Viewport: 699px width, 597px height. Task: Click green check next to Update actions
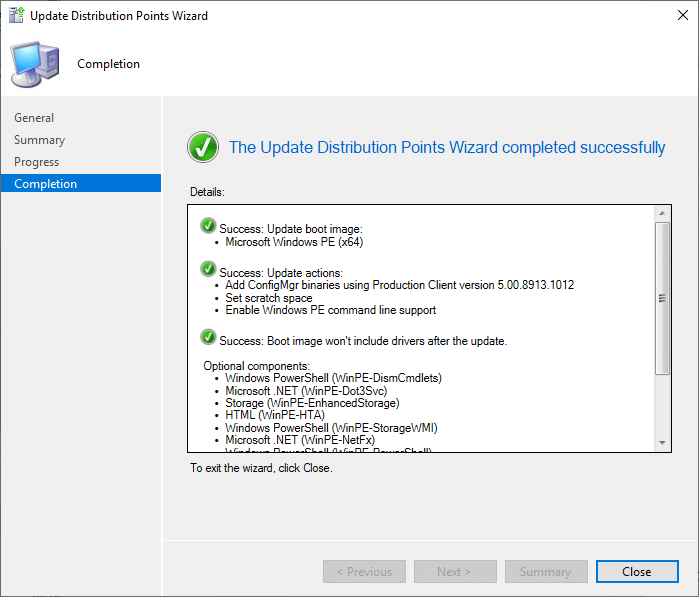[208, 269]
